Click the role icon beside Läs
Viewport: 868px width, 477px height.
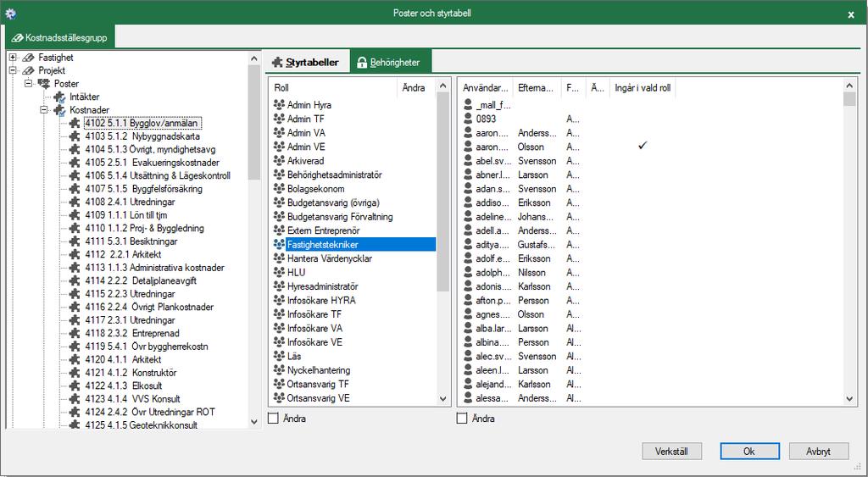(x=279, y=356)
